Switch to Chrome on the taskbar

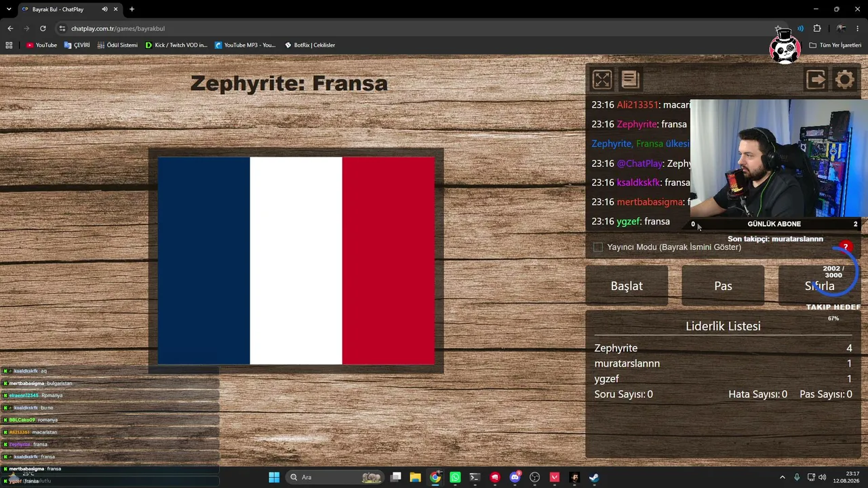pyautogui.click(x=435, y=478)
